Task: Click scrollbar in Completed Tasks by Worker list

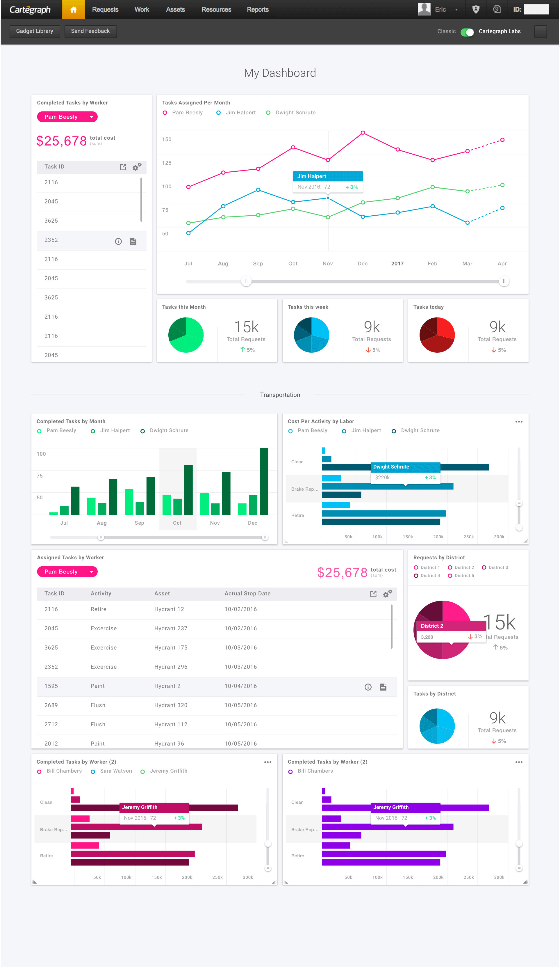Action: 141,200
